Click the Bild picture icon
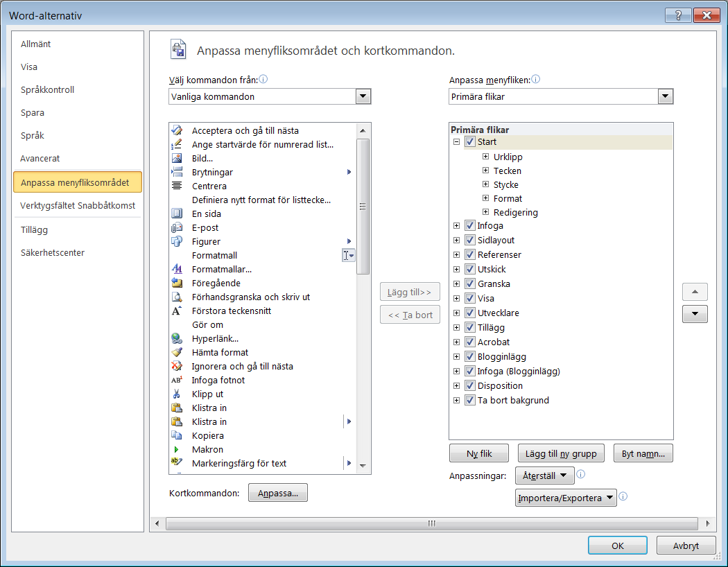 click(x=177, y=158)
